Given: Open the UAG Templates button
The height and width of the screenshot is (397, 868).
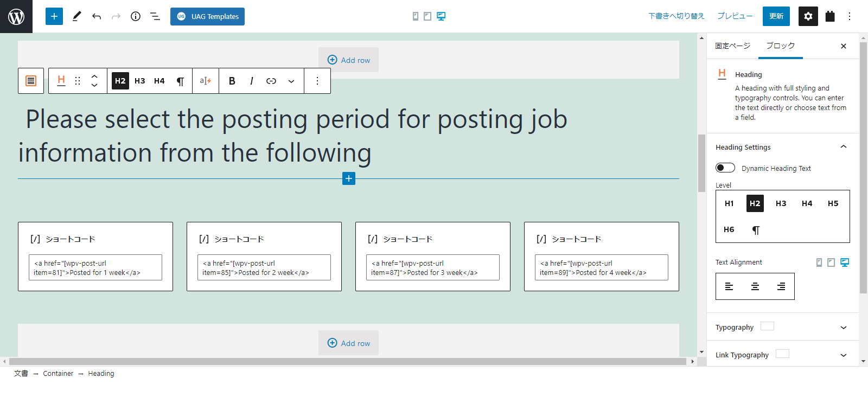Looking at the screenshot, I should coord(207,16).
